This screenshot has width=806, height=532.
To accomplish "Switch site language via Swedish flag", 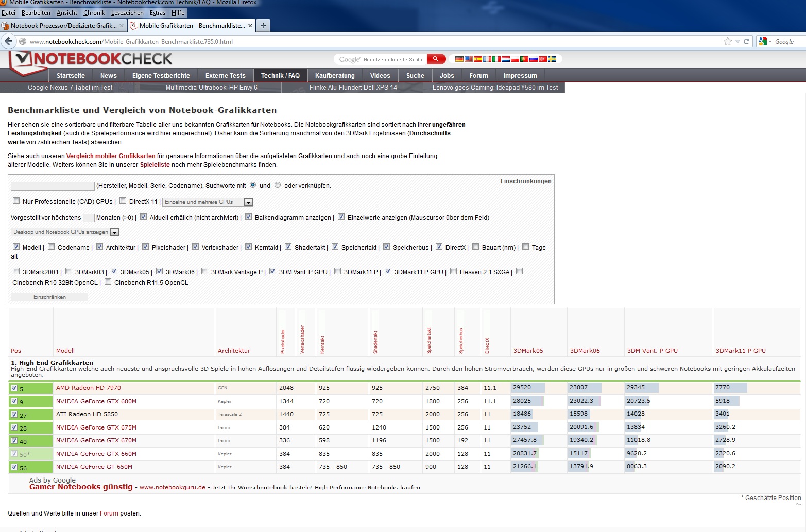I will (x=552, y=59).
